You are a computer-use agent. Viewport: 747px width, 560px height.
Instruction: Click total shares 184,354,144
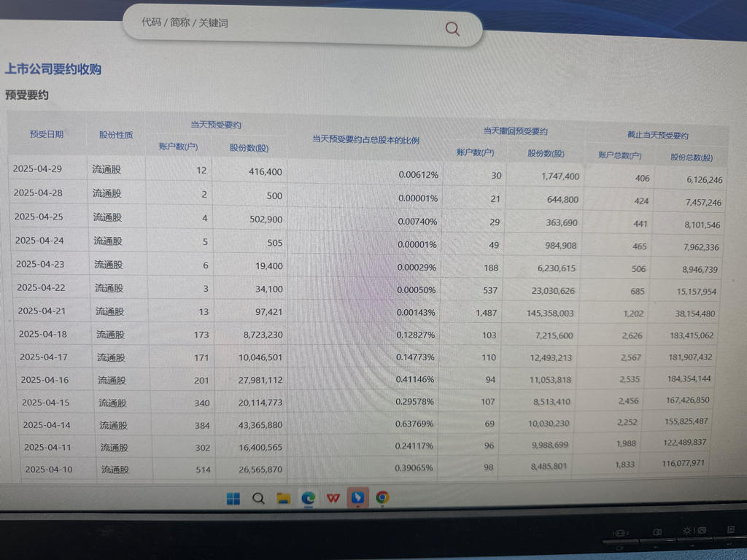tap(689, 378)
